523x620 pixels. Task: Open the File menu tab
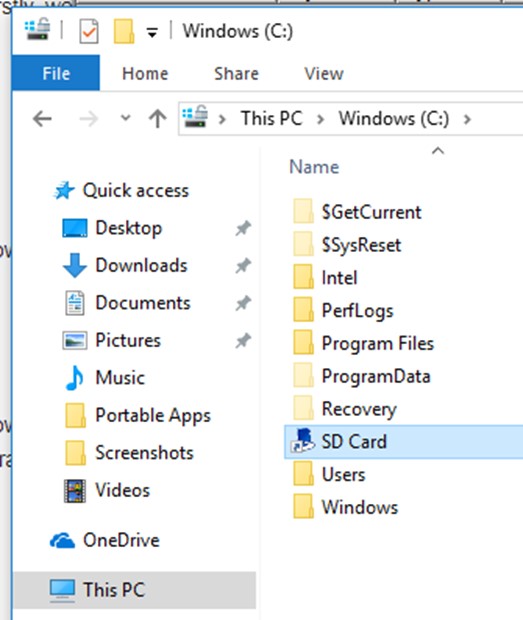pyautogui.click(x=56, y=73)
